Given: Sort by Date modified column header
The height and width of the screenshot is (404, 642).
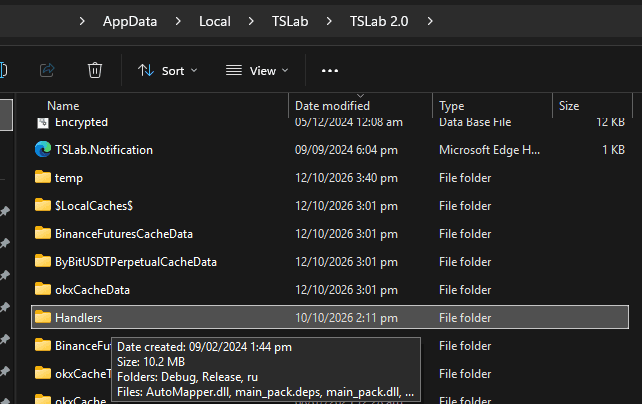Looking at the screenshot, I should [x=332, y=106].
